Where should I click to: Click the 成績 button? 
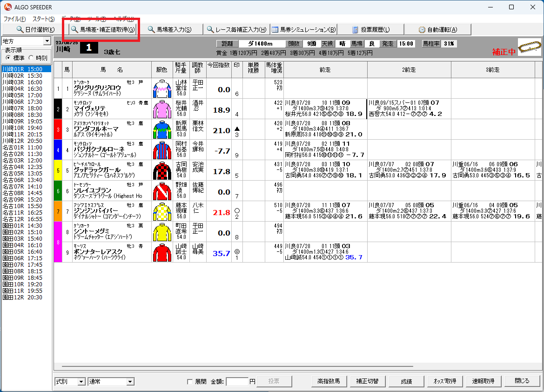pyautogui.click(x=406, y=381)
